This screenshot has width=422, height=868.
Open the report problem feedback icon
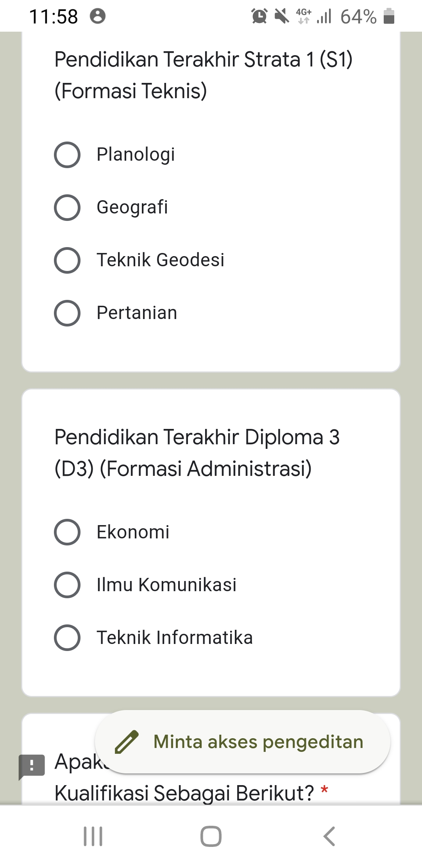coord(32,766)
